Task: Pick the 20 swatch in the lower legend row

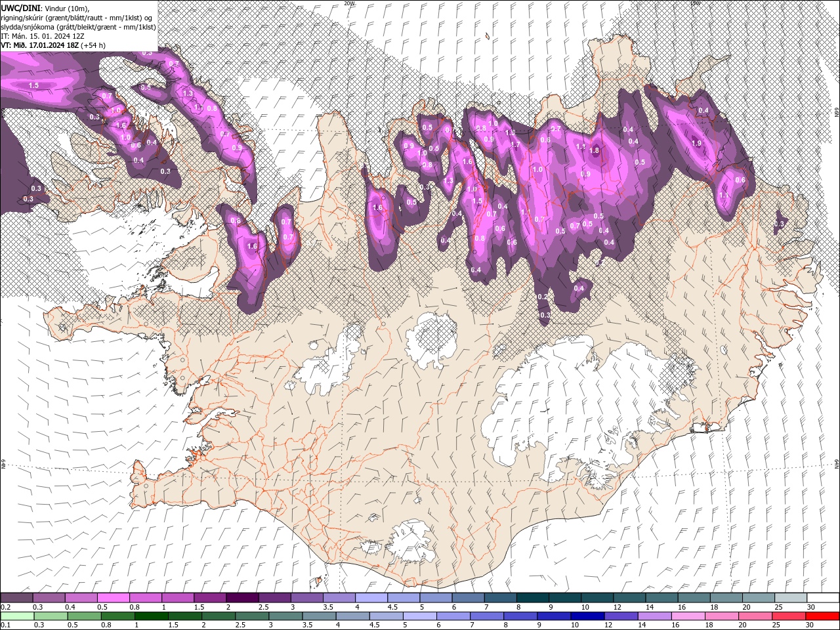Action: click(x=755, y=616)
